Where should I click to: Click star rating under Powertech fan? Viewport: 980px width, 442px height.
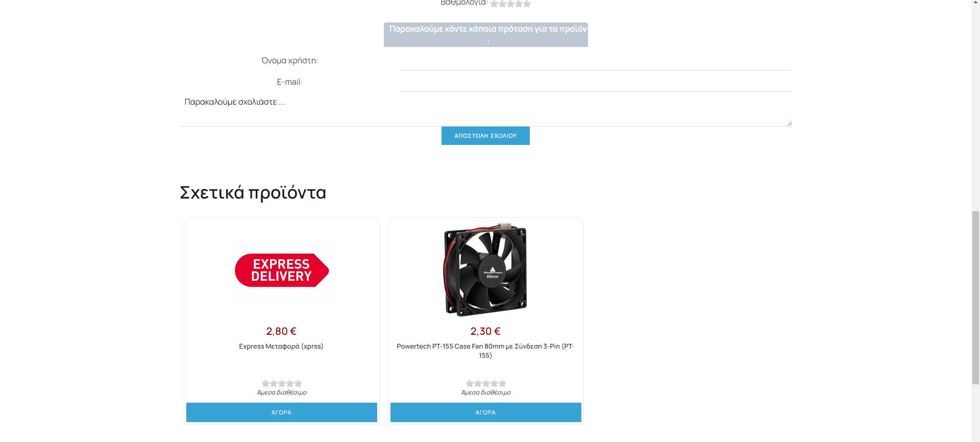point(486,383)
